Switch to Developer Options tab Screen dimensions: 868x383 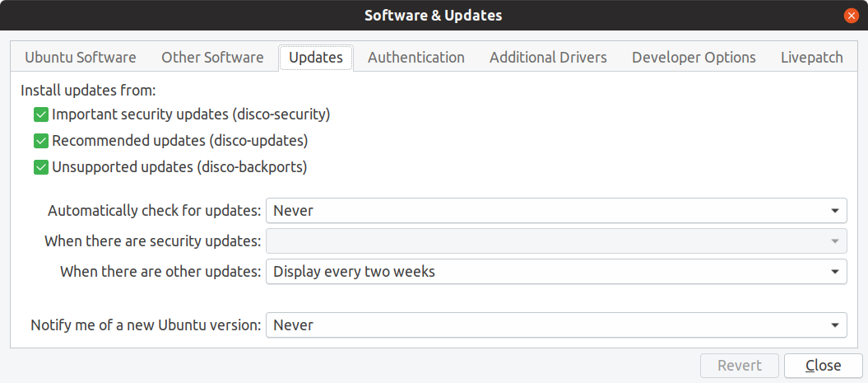[x=694, y=58]
